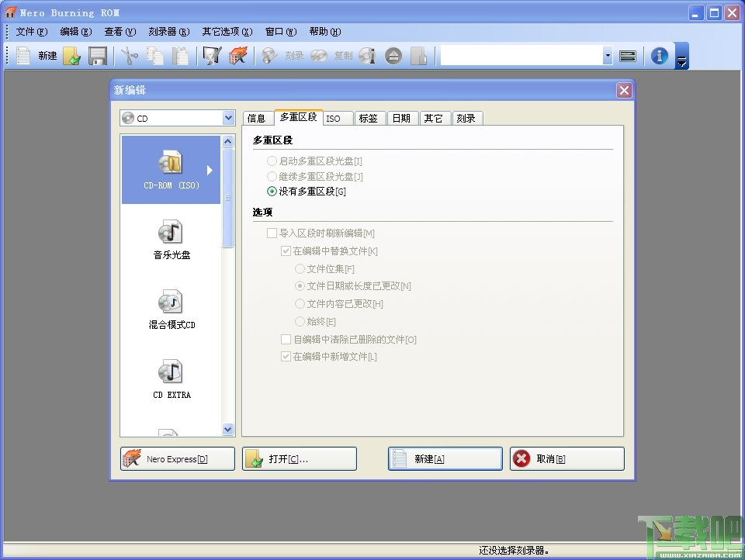Click the arrow beside CD-ROM (ISO)
Screen dimensions: 745x560
coord(210,170)
